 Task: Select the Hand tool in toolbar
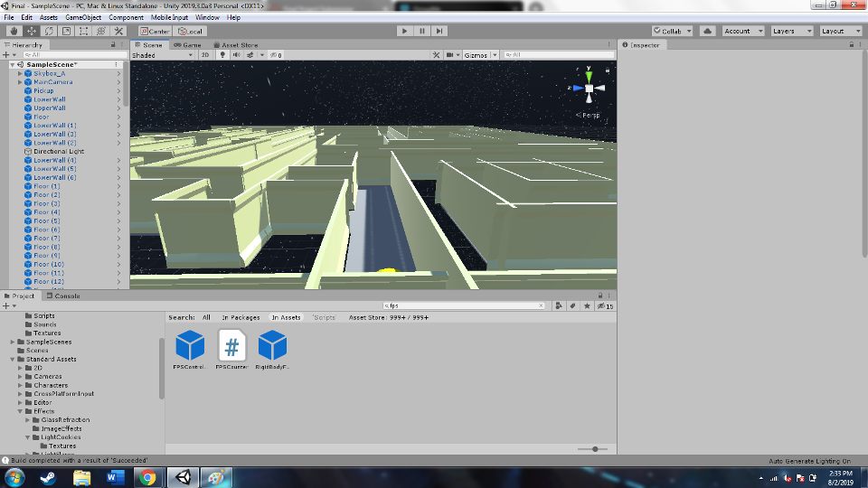point(14,31)
